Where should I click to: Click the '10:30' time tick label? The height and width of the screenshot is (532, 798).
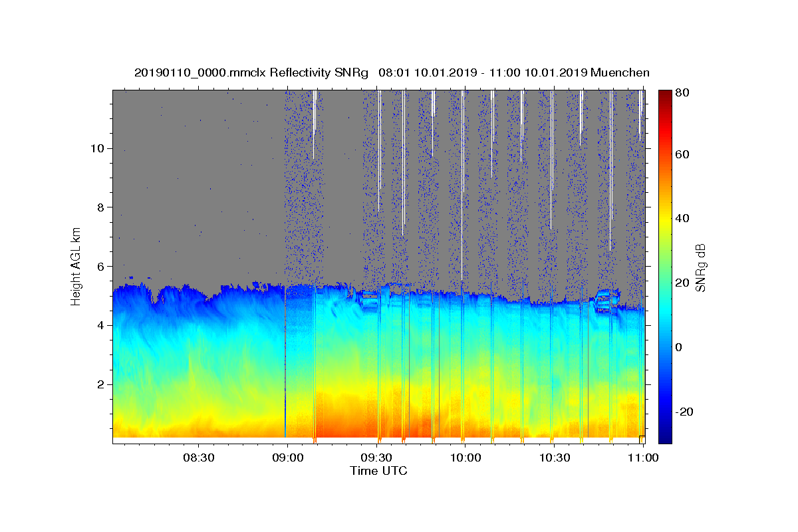pos(554,458)
